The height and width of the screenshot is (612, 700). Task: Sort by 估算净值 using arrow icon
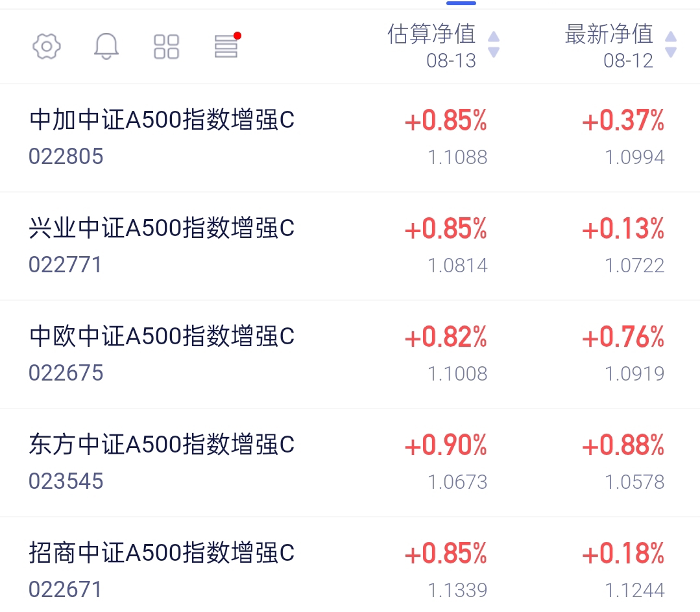493,44
